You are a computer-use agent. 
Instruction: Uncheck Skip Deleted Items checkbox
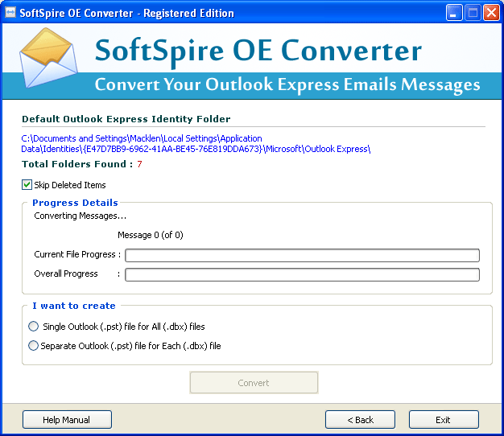[27, 185]
